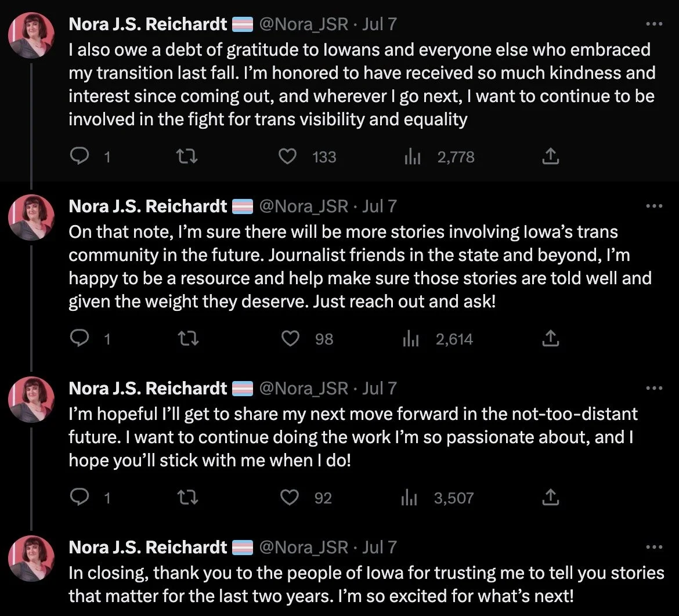Open more options on first tweet
The image size is (679, 616).
pos(653,24)
